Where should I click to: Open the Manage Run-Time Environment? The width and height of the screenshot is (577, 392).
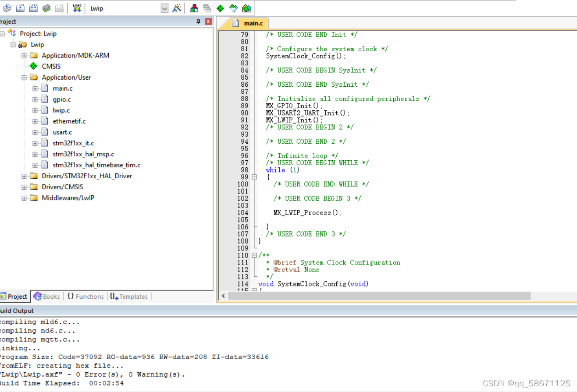(220, 8)
